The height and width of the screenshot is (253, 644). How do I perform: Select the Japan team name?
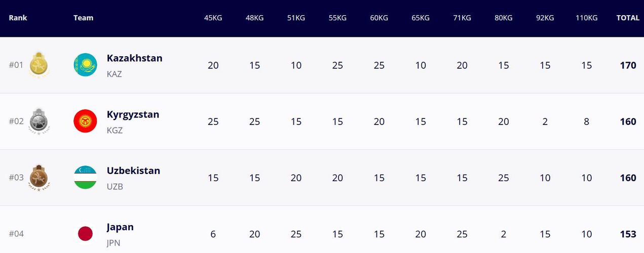tap(120, 227)
